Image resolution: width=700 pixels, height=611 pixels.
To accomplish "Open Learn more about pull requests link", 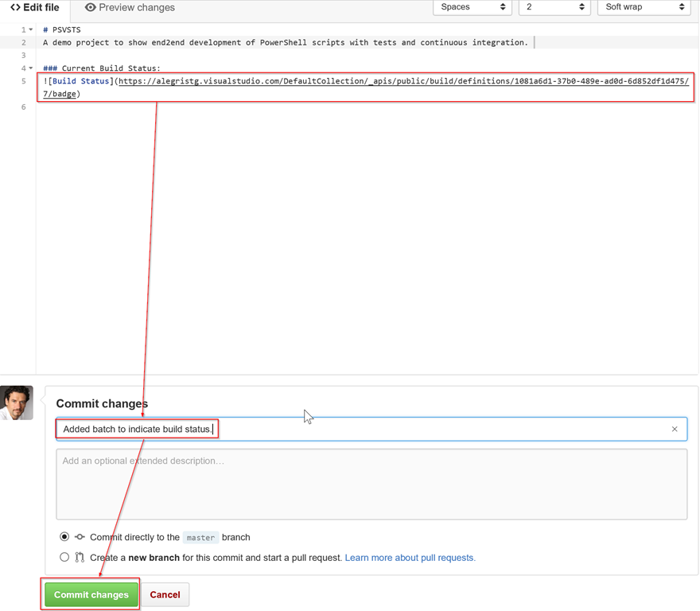I will click(x=410, y=558).
